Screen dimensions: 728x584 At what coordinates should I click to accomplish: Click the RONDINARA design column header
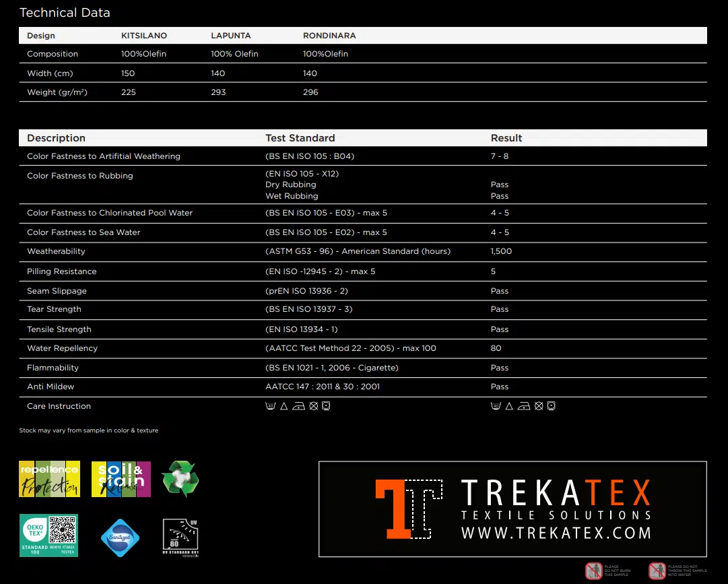pos(329,36)
